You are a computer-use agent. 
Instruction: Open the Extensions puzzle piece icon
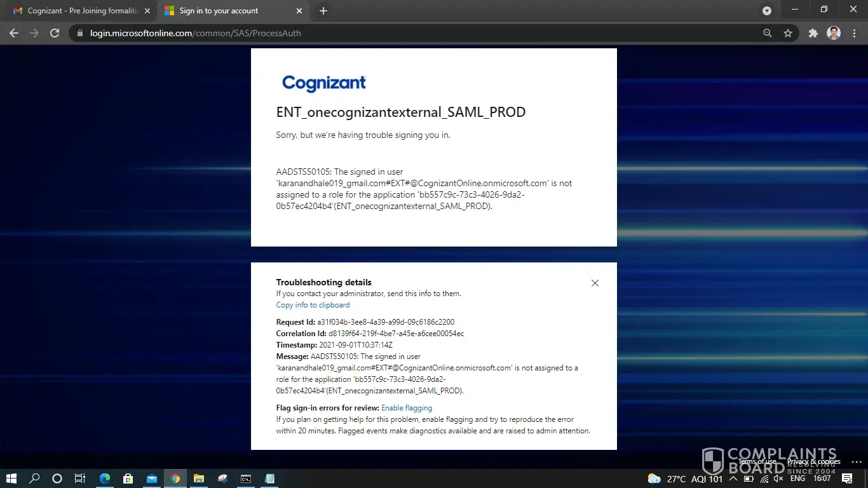(813, 33)
